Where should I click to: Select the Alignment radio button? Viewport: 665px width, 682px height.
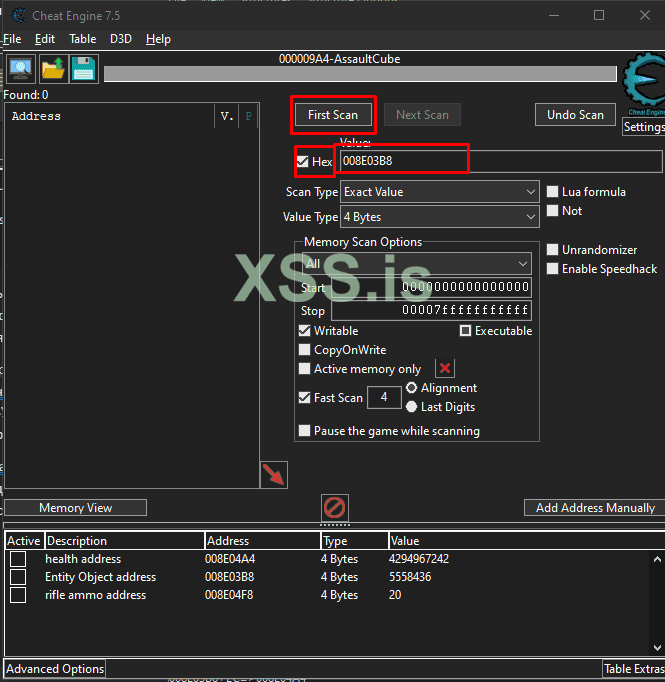click(x=411, y=387)
